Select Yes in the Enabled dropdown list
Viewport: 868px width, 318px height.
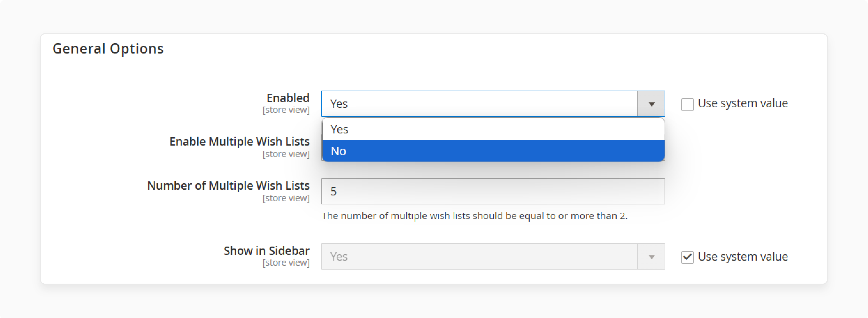coord(493,129)
